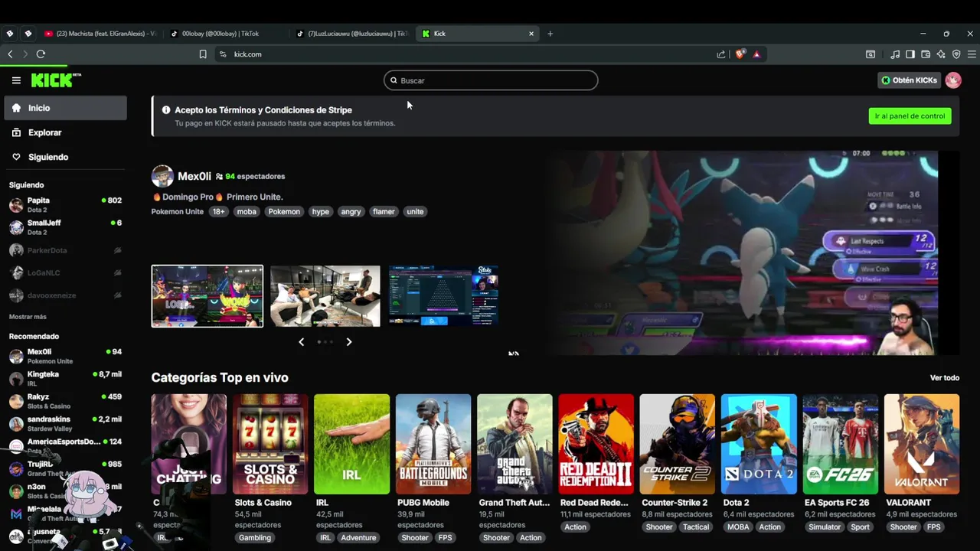Open EA Sports FC 26 category card
Image resolution: width=980 pixels, height=551 pixels.
[841, 444]
